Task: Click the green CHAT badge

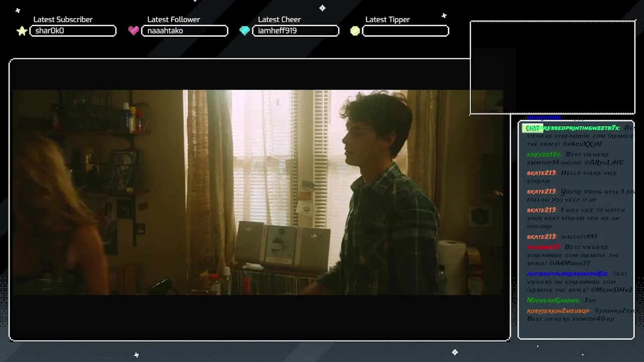Action: (532, 128)
